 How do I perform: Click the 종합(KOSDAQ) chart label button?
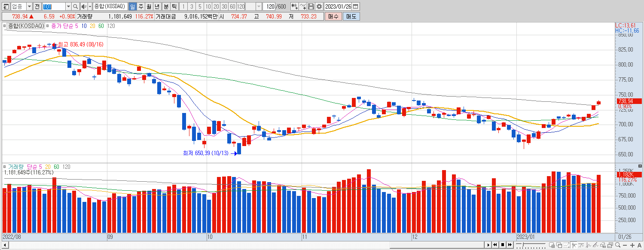tap(26, 26)
